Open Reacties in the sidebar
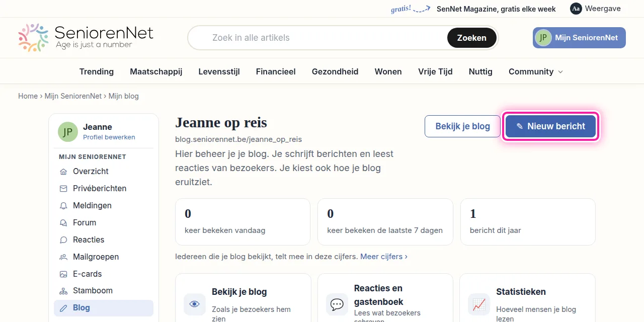The width and height of the screenshot is (644, 322). click(104, 240)
